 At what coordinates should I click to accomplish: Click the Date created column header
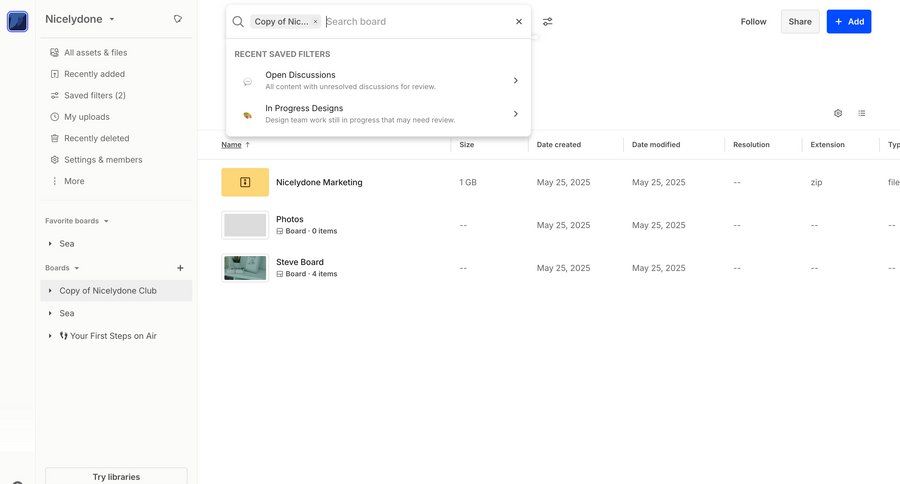coord(558,145)
